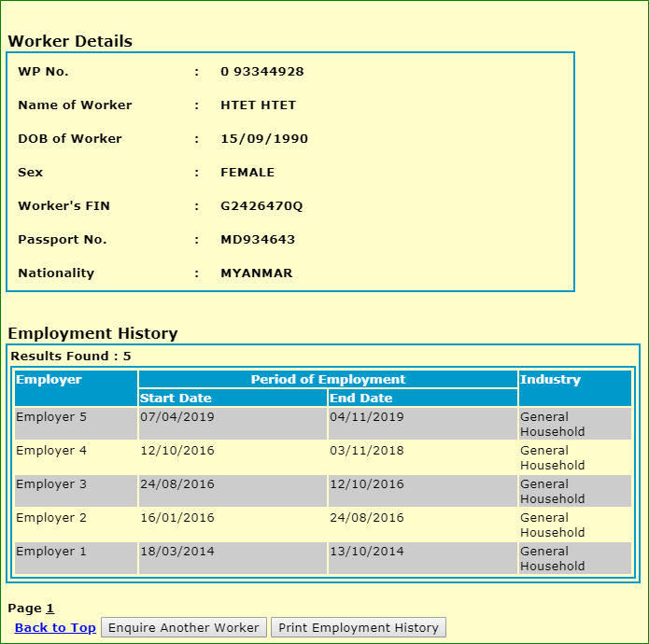
Task: Click the Period of Employment header
Action: 328,380
